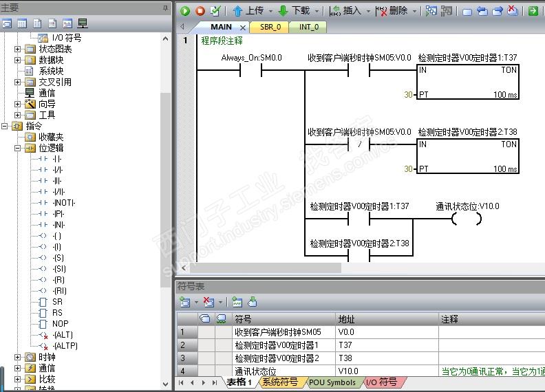Click the 删除 delete icon
Image resolution: width=545 pixels, height=392 pixels.
pyautogui.click(x=381, y=11)
